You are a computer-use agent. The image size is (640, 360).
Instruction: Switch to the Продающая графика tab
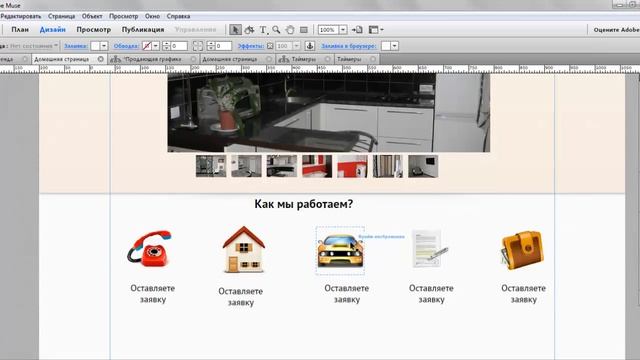coord(153,59)
